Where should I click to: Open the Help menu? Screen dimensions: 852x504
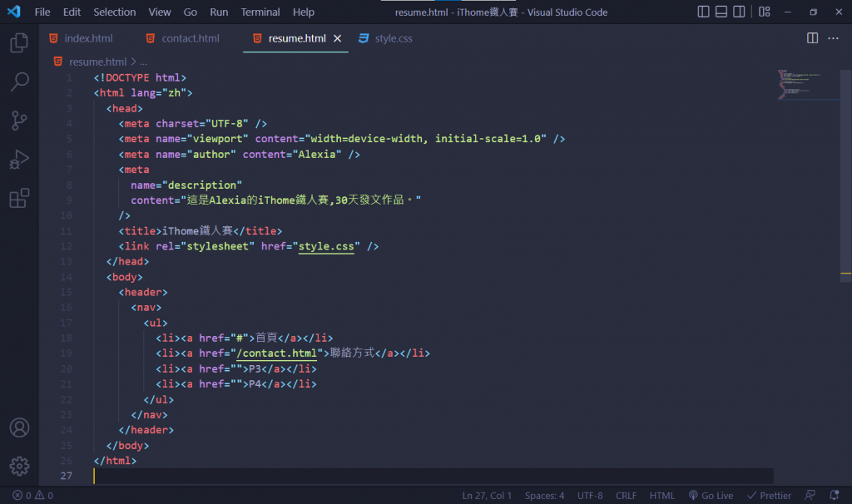pyautogui.click(x=303, y=12)
